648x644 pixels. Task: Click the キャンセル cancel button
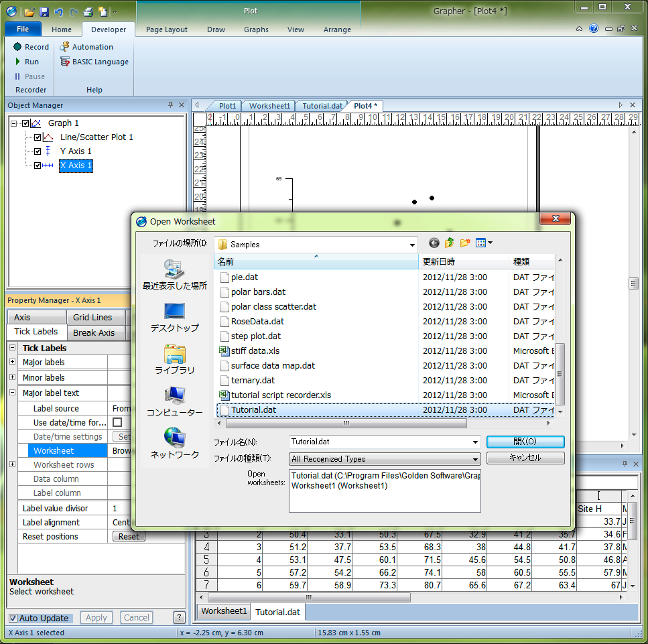[525, 458]
